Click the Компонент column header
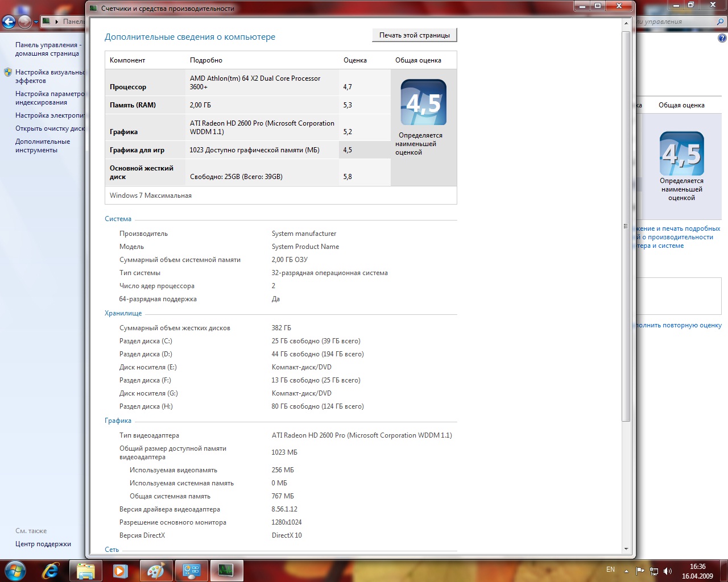The image size is (728, 582). tap(127, 60)
